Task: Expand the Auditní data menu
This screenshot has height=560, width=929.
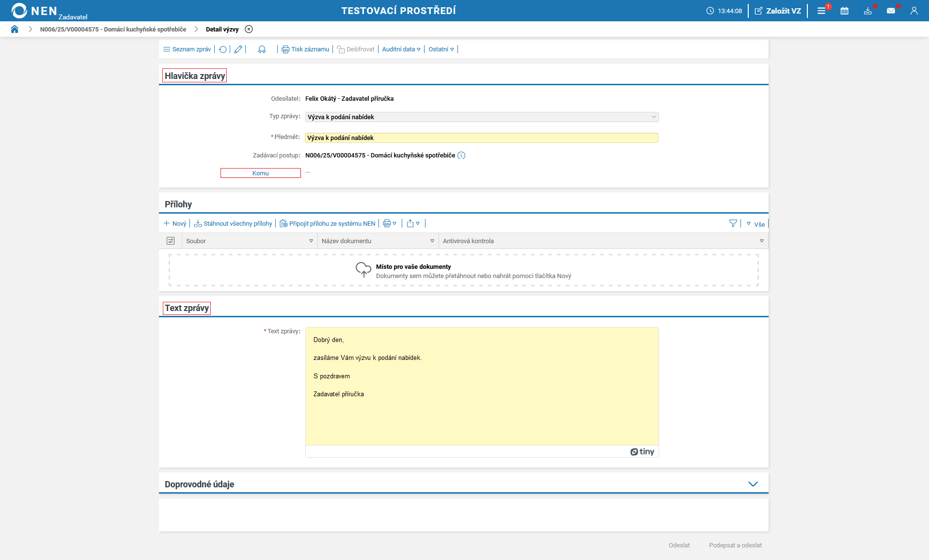Action: (401, 49)
